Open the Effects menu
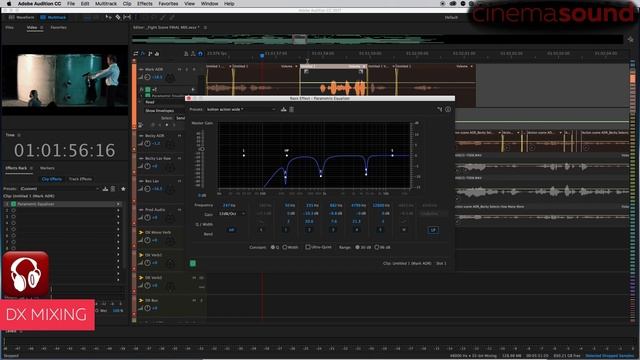Image resolution: width=640 pixels, height=360 pixels. coord(144,4)
